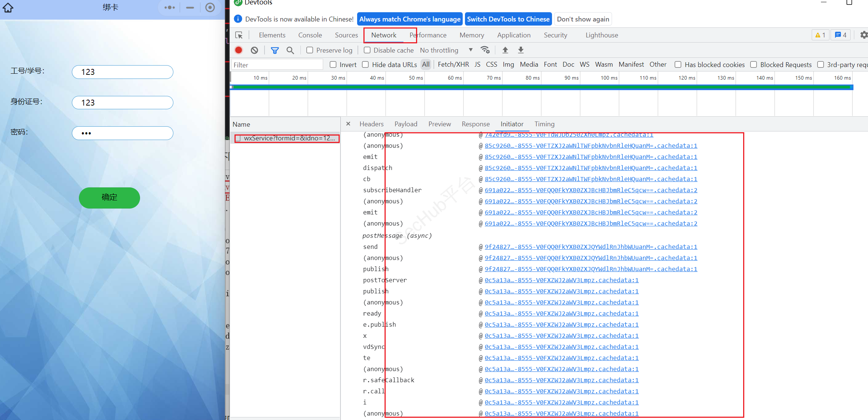
Task: Export HAR file with download arrow
Action: tap(521, 50)
